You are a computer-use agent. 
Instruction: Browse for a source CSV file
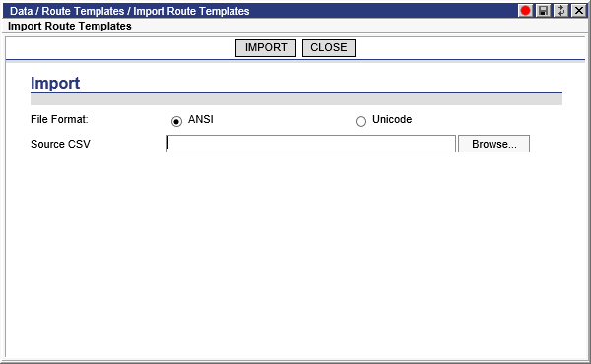click(493, 144)
